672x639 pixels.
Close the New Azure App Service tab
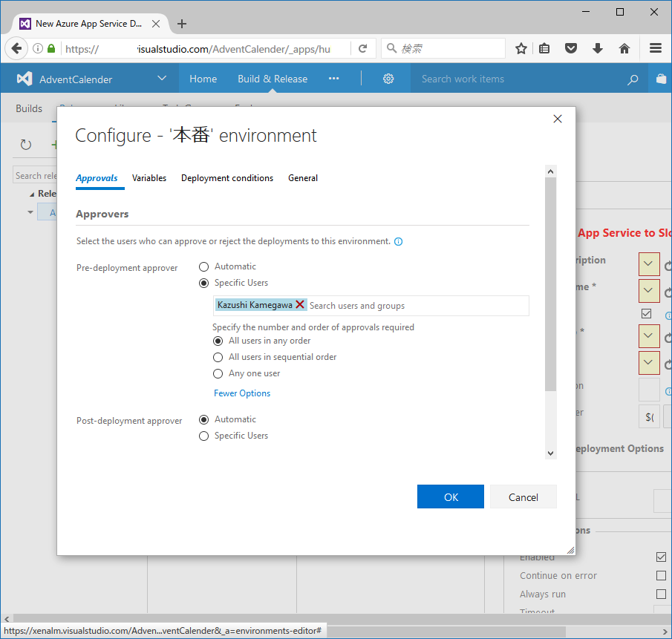tap(156, 24)
